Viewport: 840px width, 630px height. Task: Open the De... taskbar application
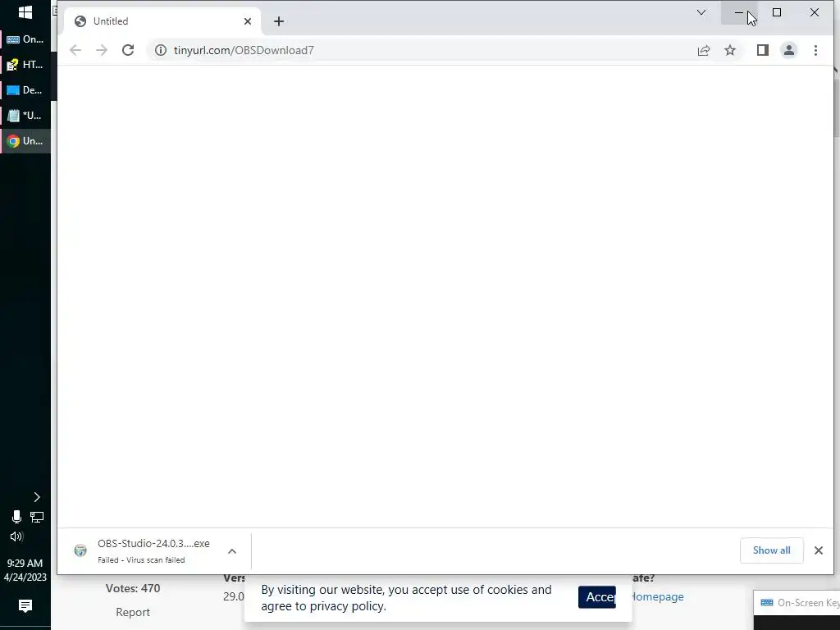25,90
